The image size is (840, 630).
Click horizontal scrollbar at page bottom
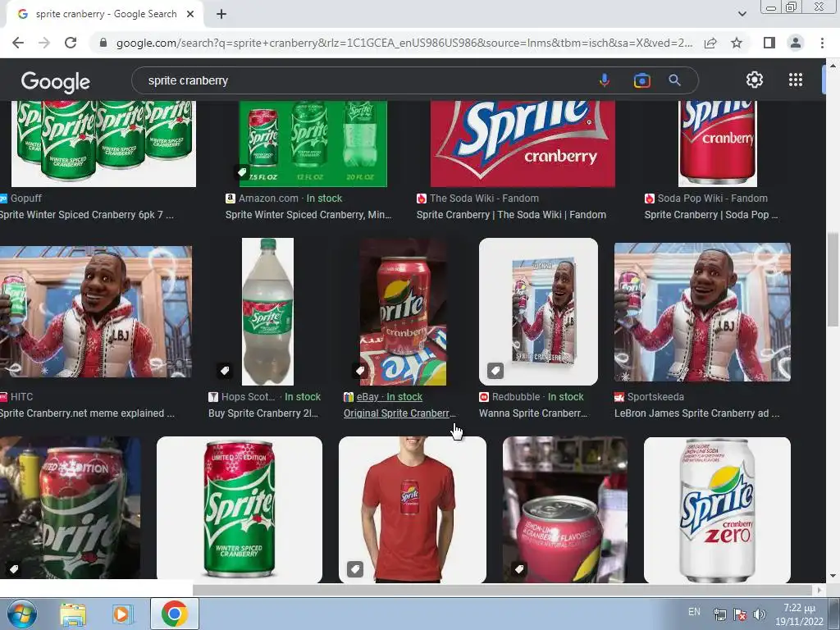click(x=503, y=590)
